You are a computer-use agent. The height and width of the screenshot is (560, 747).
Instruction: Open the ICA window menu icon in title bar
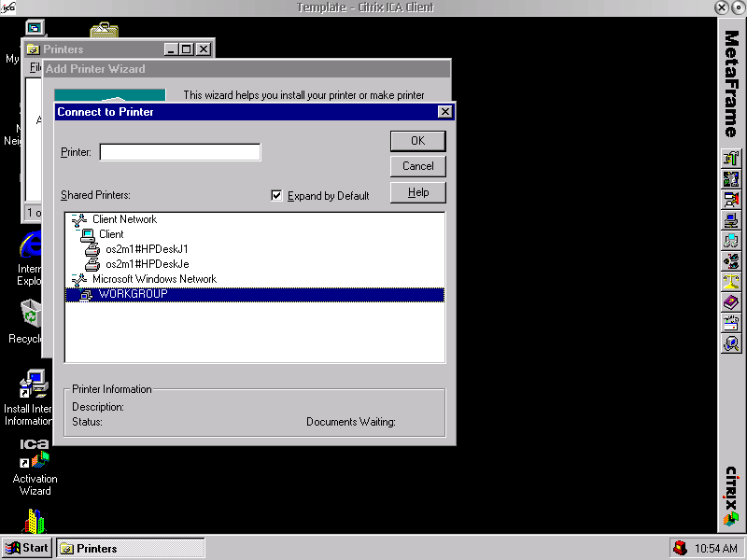[8, 7]
